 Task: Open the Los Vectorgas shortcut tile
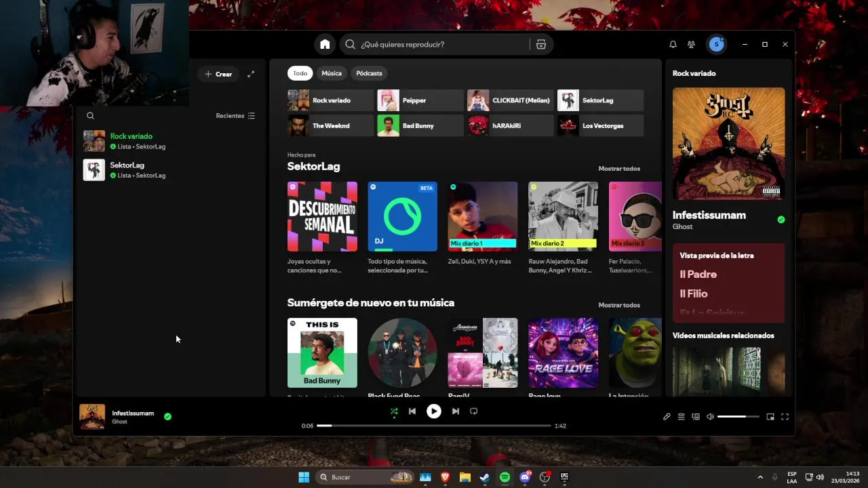[x=600, y=125]
